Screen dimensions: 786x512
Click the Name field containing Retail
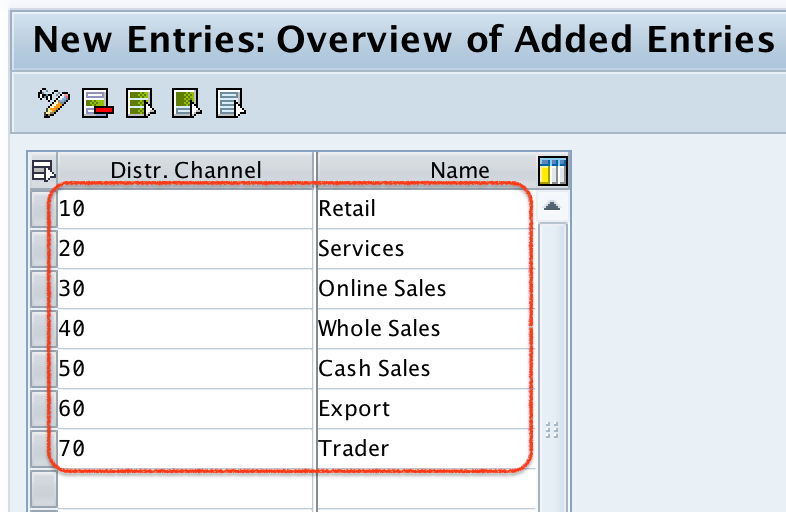426,209
